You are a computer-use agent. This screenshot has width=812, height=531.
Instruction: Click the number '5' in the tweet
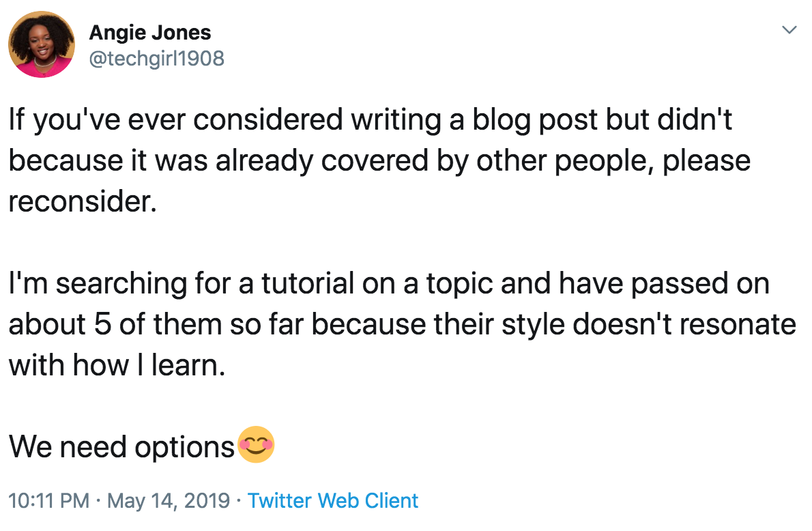(x=102, y=324)
